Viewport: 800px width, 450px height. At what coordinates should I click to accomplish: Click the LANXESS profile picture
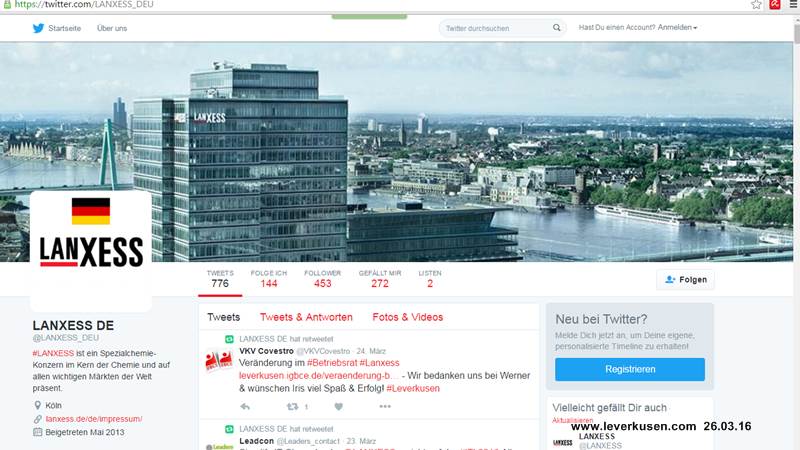(x=91, y=250)
